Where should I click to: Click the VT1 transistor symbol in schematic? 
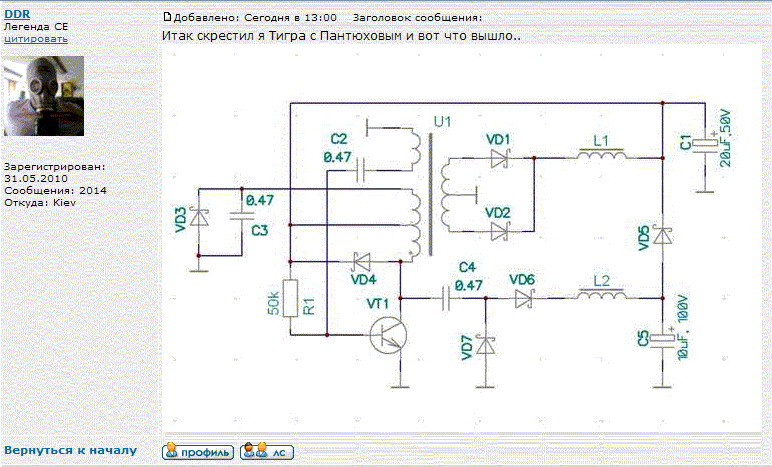388,336
